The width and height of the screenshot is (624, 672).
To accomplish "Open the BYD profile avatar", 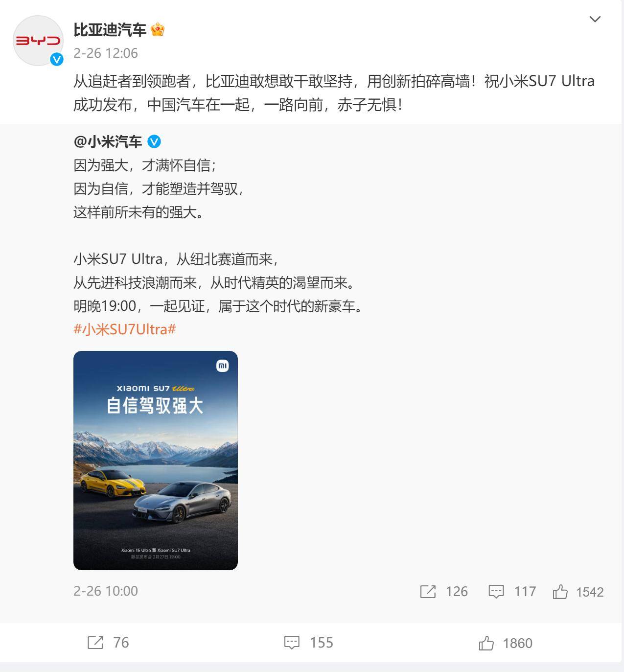I will (38, 41).
